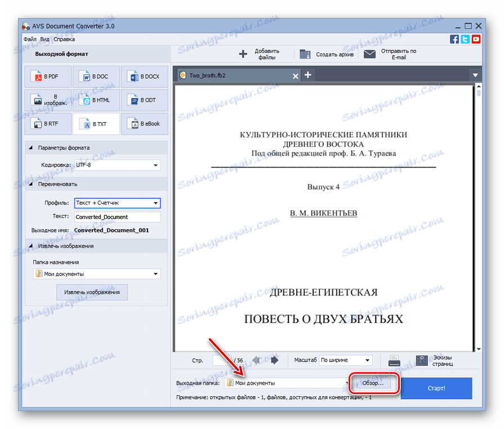
Task: Click the preview vertical scrollbar thumb
Action: point(479,93)
